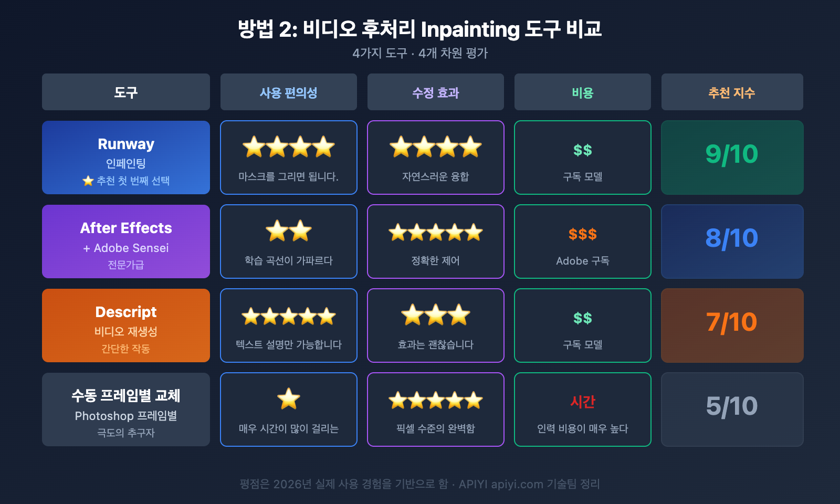This screenshot has width=840, height=504.
Task: Select the 사용 편의성 column header
Action: (289, 92)
